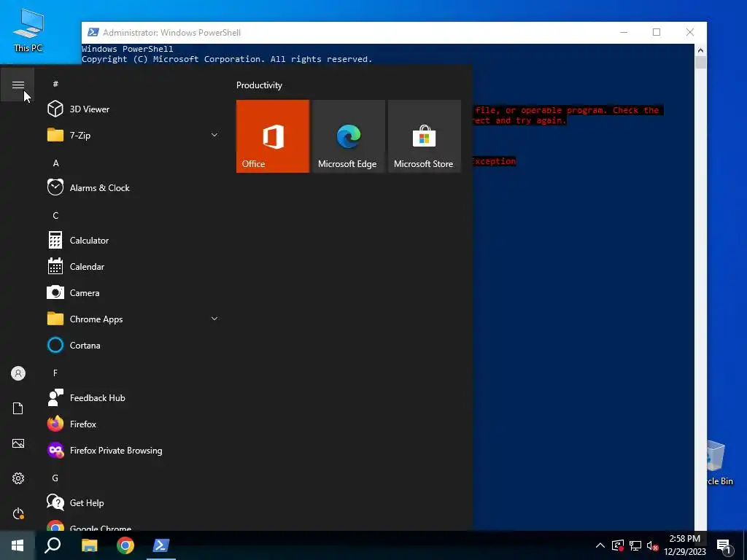Open Documents from Start sidebar
The height and width of the screenshot is (560, 747).
pos(18,408)
